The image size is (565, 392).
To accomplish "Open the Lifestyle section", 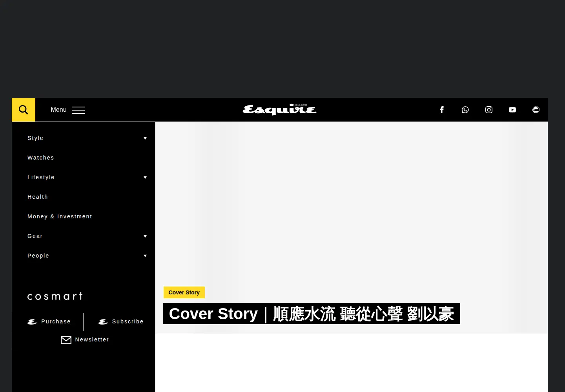I will [41, 177].
